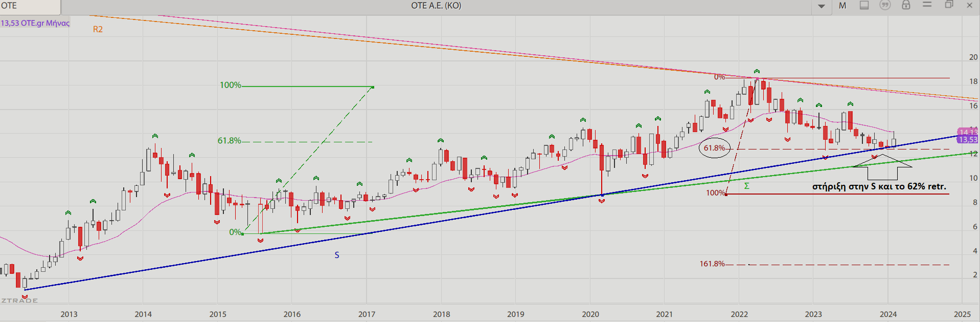Select the red 161.8% extension label
Screen dimensions: 980x322
click(x=712, y=264)
